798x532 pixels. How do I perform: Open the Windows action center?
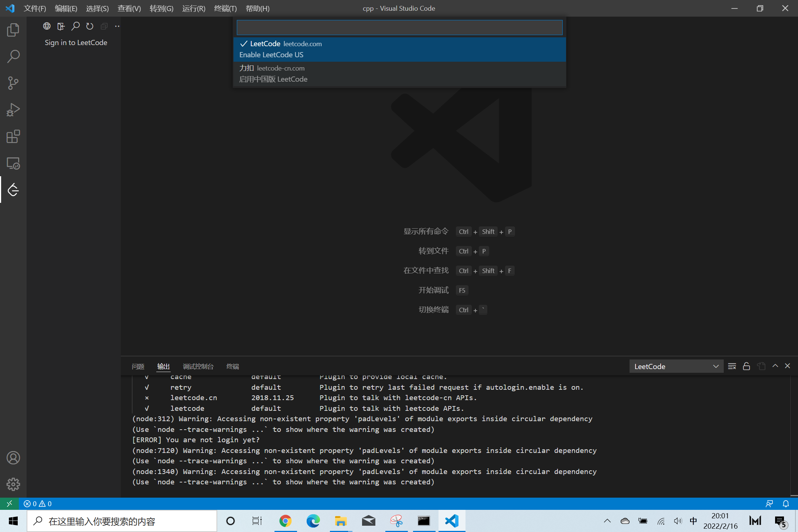pyautogui.click(x=781, y=521)
